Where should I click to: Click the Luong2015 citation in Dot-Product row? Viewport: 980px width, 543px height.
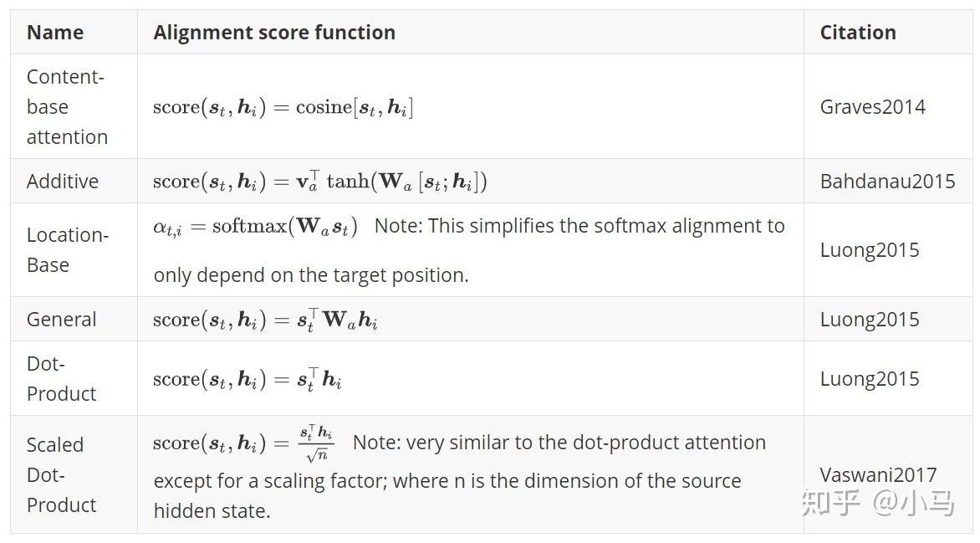870,379
